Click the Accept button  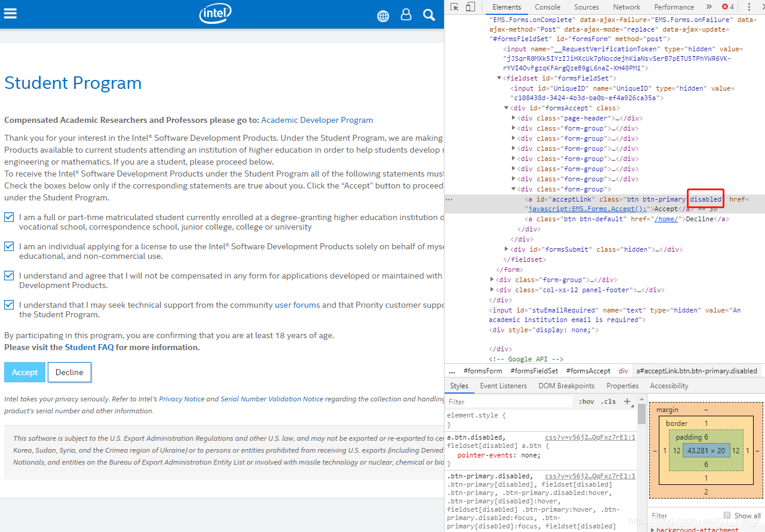coord(24,372)
